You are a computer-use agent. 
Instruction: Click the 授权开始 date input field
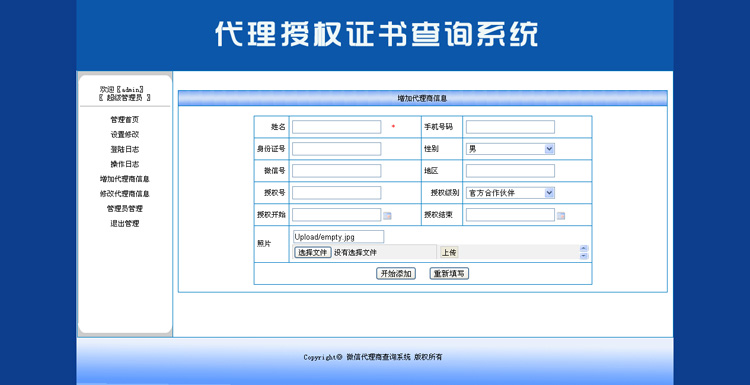click(337, 215)
